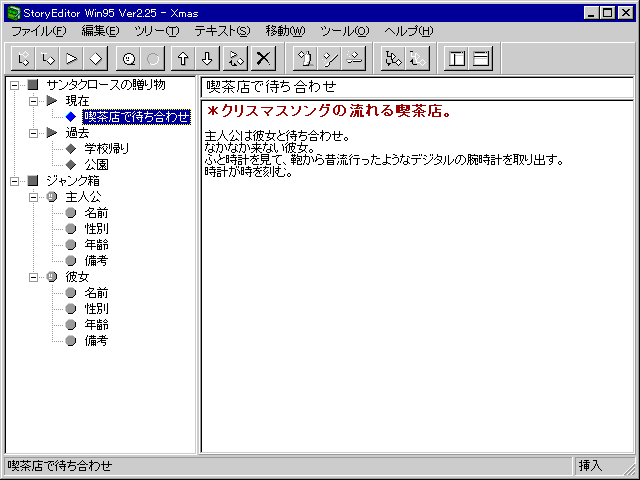Screen dimensions: 640x480
Task: Click the greyed-out circle toolbar button
Action: tap(153, 59)
